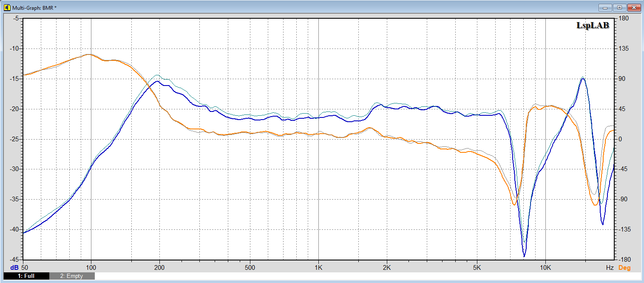
Task: Click the -45 dB left axis label
Action: point(15,260)
